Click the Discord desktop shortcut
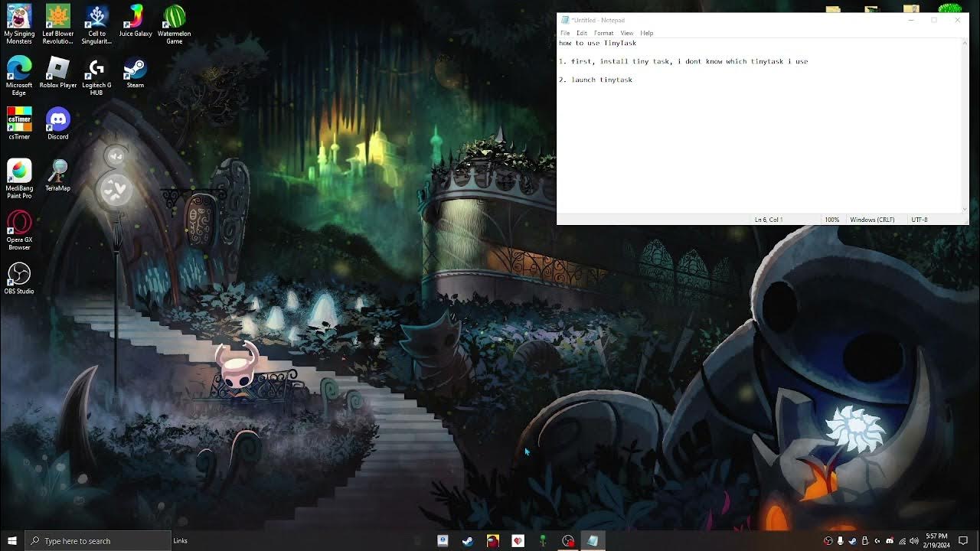The width and height of the screenshot is (980, 551). [x=58, y=123]
